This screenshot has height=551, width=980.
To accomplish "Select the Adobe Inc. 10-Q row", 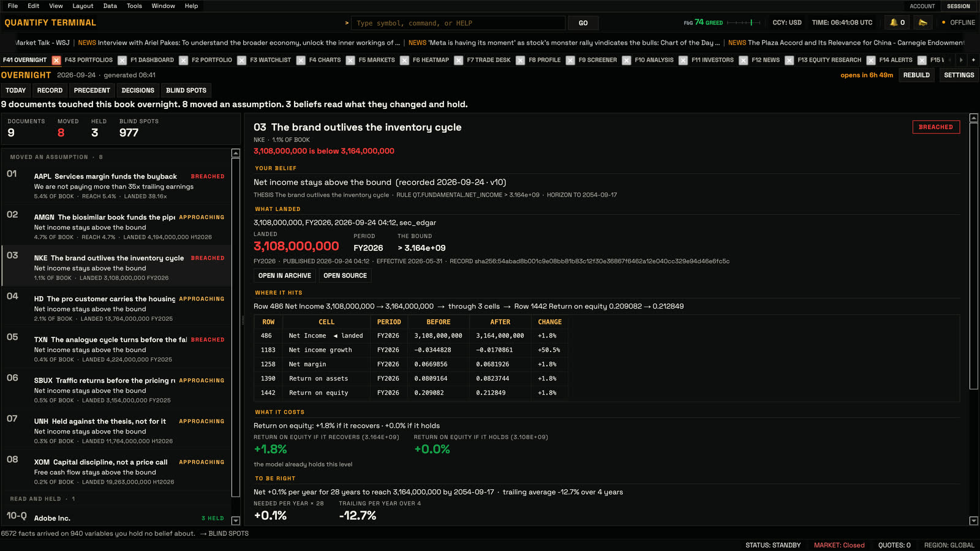I will pos(116,517).
